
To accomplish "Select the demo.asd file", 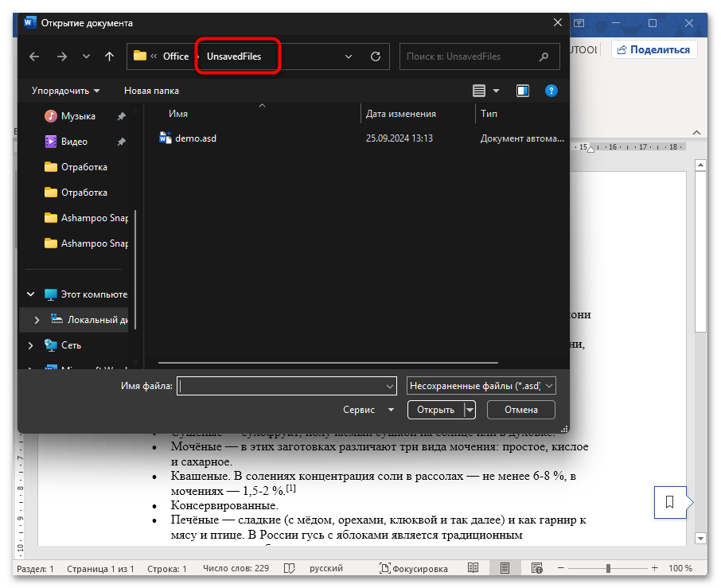I will (x=195, y=138).
